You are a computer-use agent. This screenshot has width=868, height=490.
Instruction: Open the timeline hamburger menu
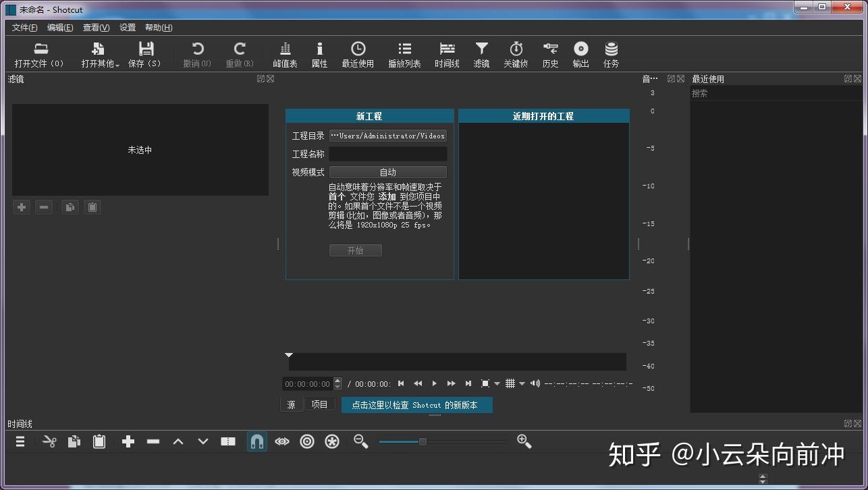[20, 441]
